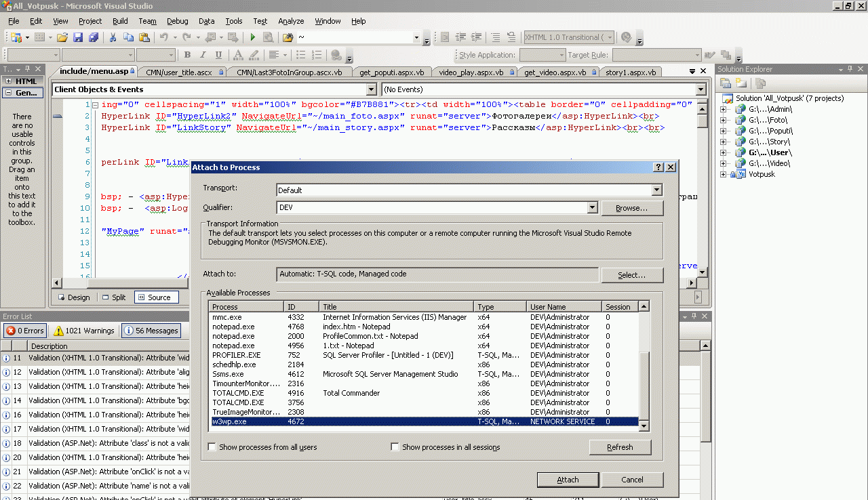Image resolution: width=868 pixels, height=500 pixels.
Task: Expand the G:\...\Video\ project node
Action: [724, 163]
